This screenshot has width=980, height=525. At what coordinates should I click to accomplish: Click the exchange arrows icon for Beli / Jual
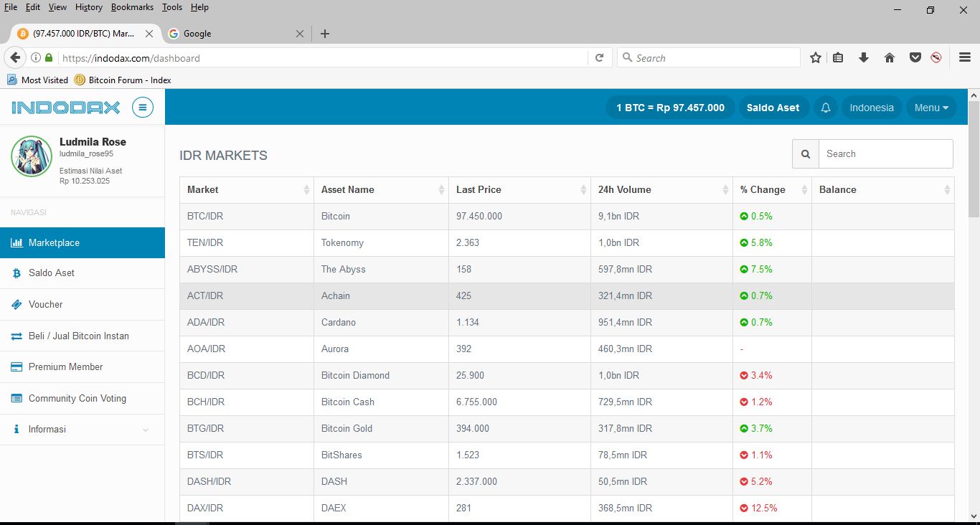pos(17,336)
